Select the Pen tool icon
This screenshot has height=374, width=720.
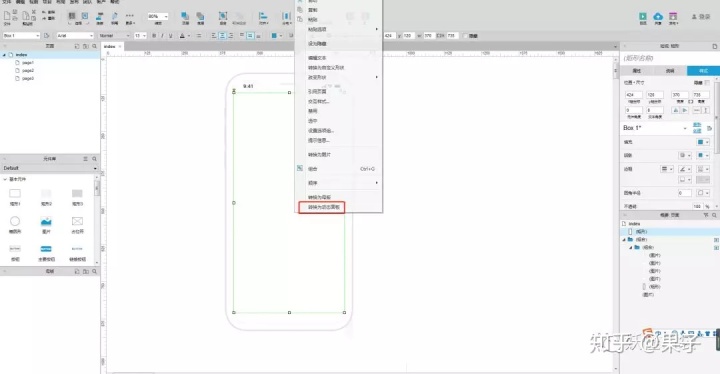(x=115, y=16)
